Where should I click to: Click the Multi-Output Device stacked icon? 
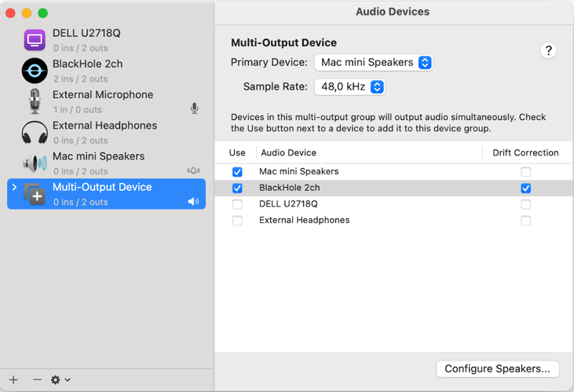tap(35, 194)
